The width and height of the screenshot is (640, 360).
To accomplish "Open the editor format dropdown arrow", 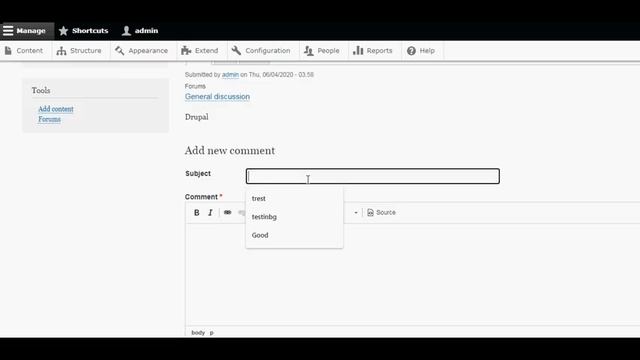I will 356,213.
